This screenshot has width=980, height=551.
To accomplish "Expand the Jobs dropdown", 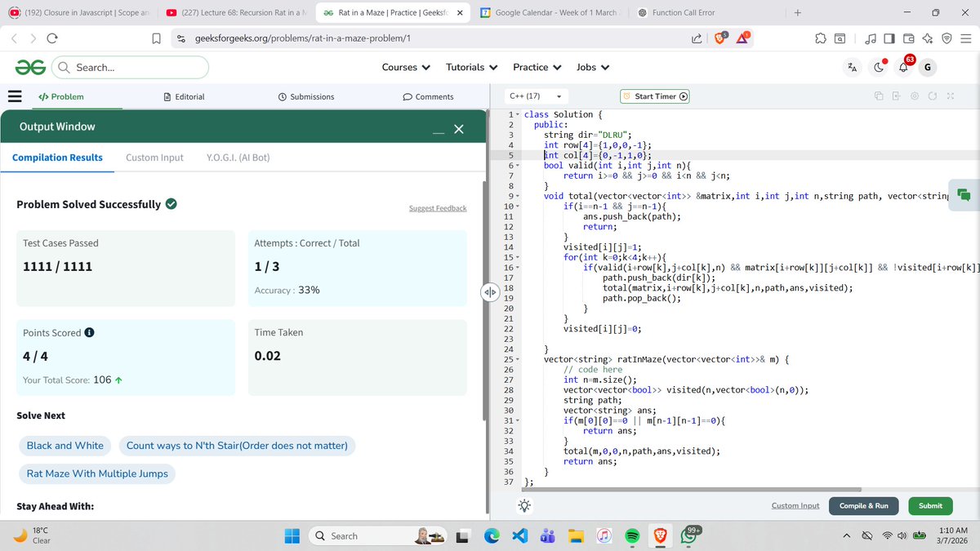I will click(593, 67).
